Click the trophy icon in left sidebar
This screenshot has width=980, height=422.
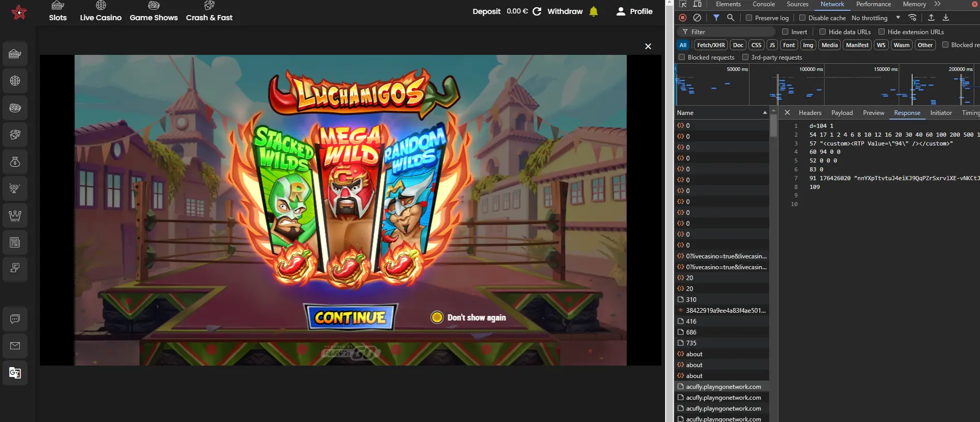(x=15, y=188)
